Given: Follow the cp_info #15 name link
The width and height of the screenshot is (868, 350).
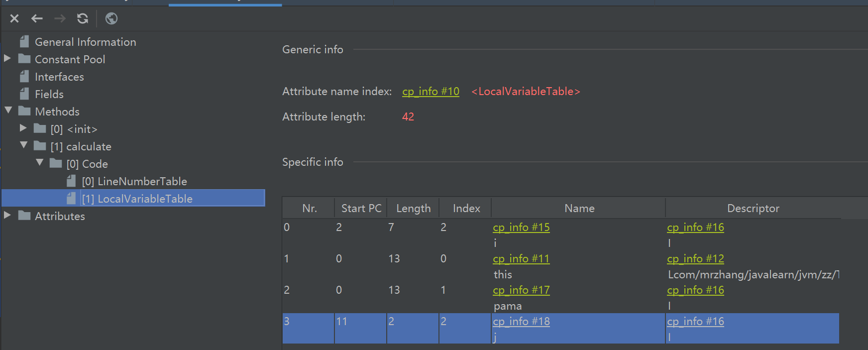Looking at the screenshot, I should click(x=521, y=228).
